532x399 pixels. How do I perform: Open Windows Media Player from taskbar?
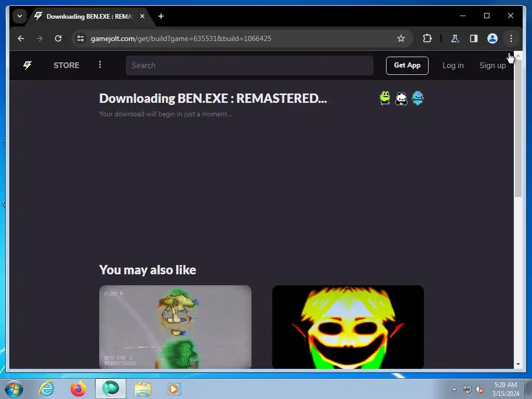point(175,389)
